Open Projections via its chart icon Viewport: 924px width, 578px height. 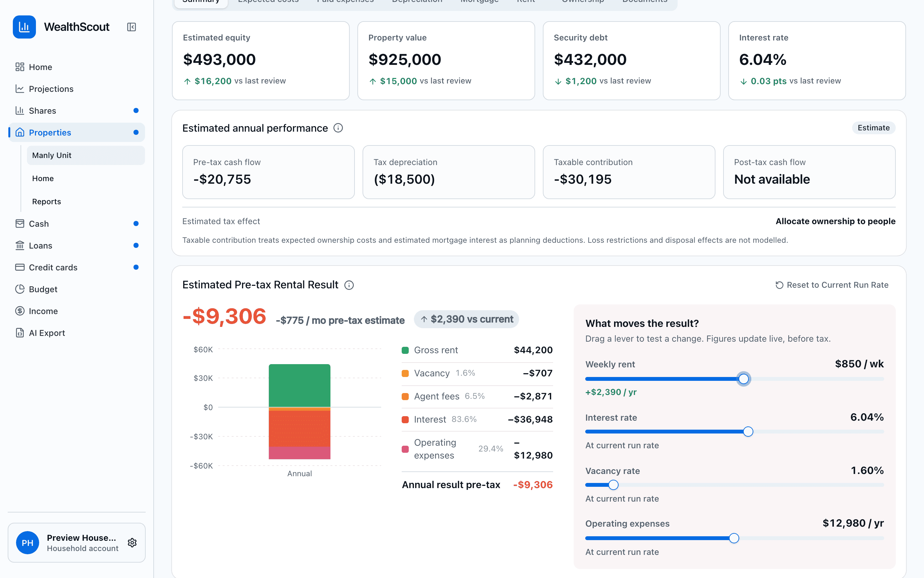(x=20, y=89)
